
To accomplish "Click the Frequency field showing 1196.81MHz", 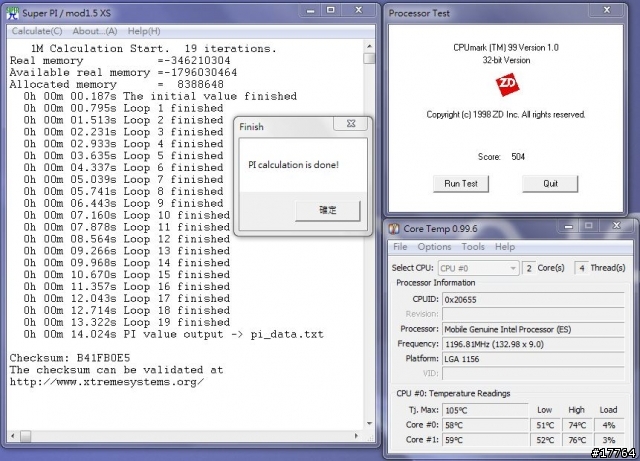I will pyautogui.click(x=533, y=344).
